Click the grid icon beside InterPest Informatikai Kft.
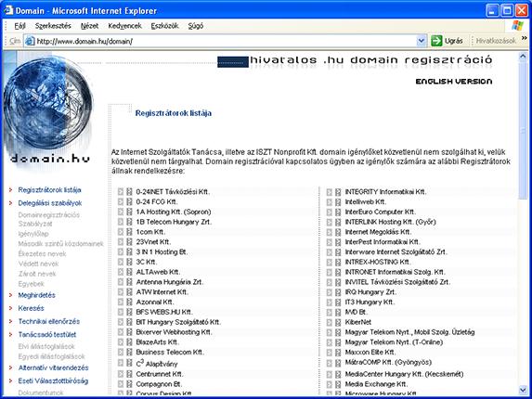 [x=338, y=242]
